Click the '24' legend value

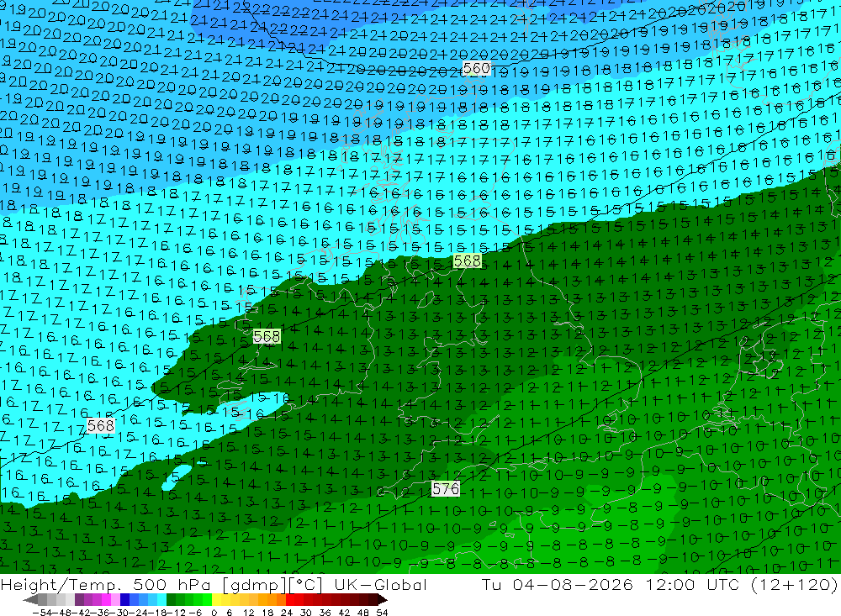pos(287,613)
